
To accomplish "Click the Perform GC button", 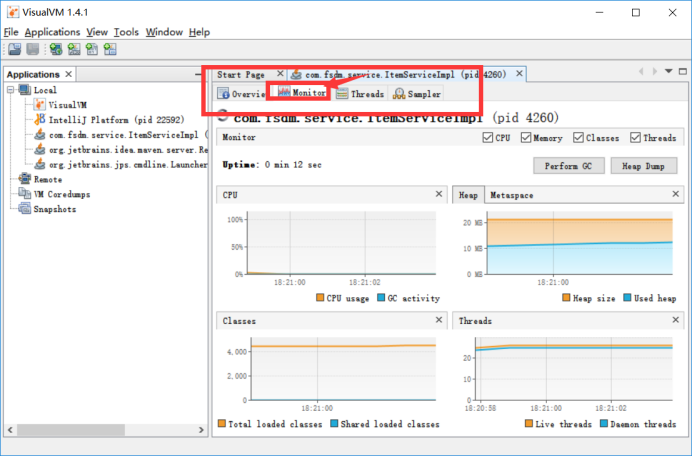I will (x=568, y=166).
